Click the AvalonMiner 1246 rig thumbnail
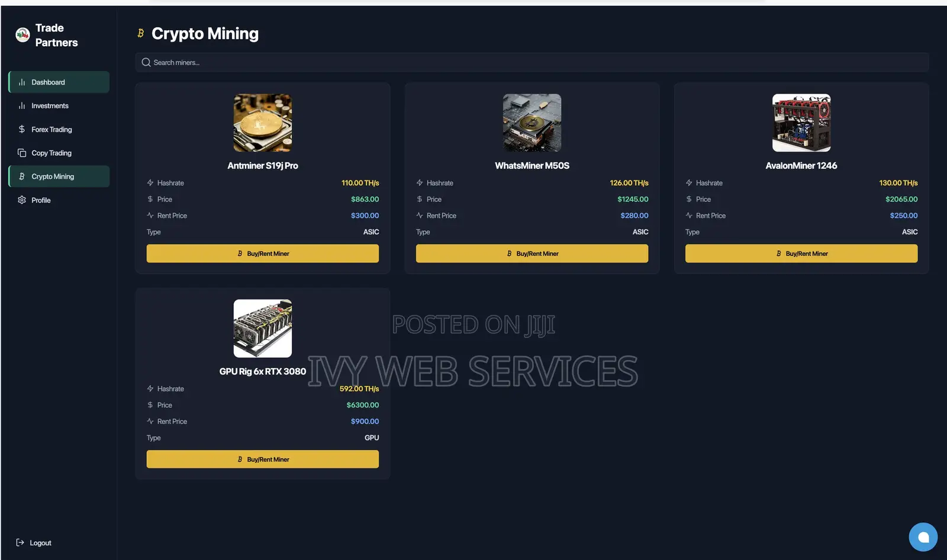 [x=801, y=123]
